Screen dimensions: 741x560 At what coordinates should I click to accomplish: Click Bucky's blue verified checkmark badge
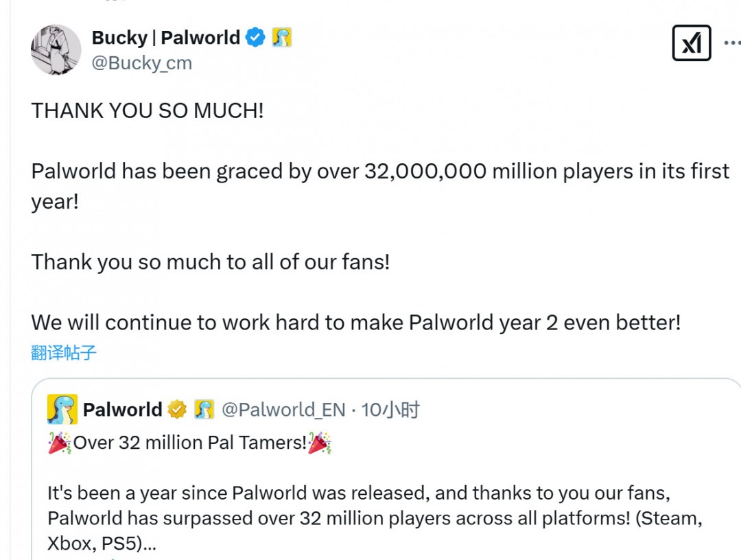(x=255, y=38)
